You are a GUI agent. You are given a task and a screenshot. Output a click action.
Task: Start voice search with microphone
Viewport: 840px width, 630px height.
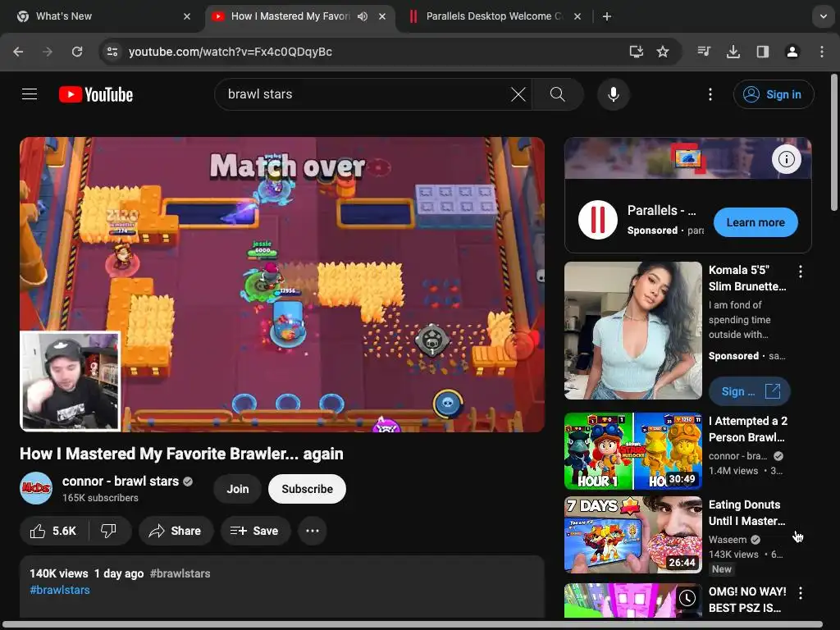point(614,94)
